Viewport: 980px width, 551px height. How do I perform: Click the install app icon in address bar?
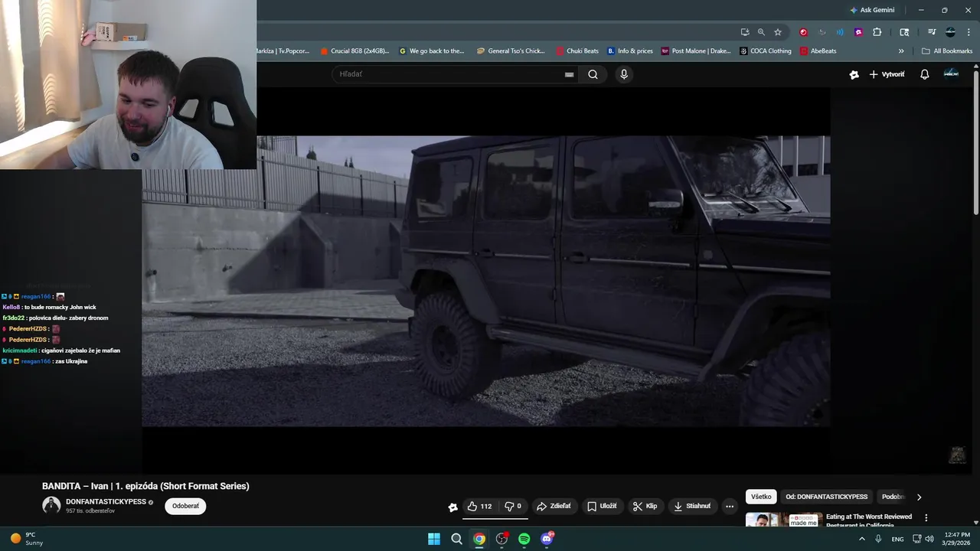coord(745,32)
